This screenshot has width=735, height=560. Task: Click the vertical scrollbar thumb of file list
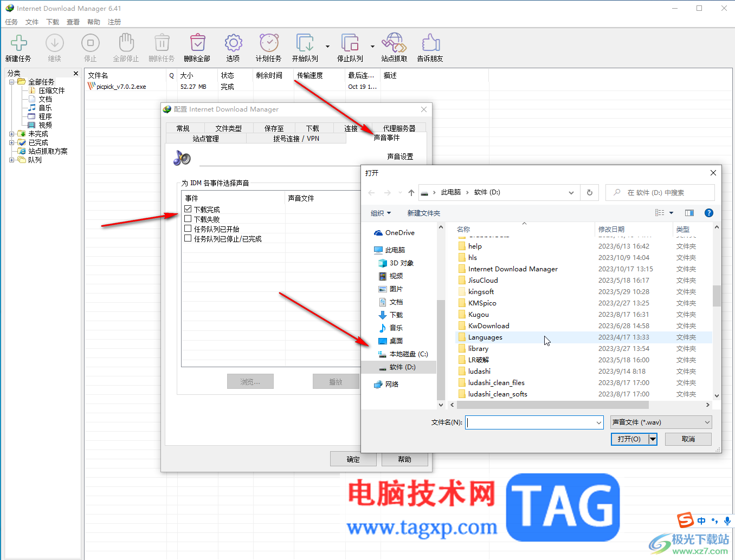[x=717, y=296]
